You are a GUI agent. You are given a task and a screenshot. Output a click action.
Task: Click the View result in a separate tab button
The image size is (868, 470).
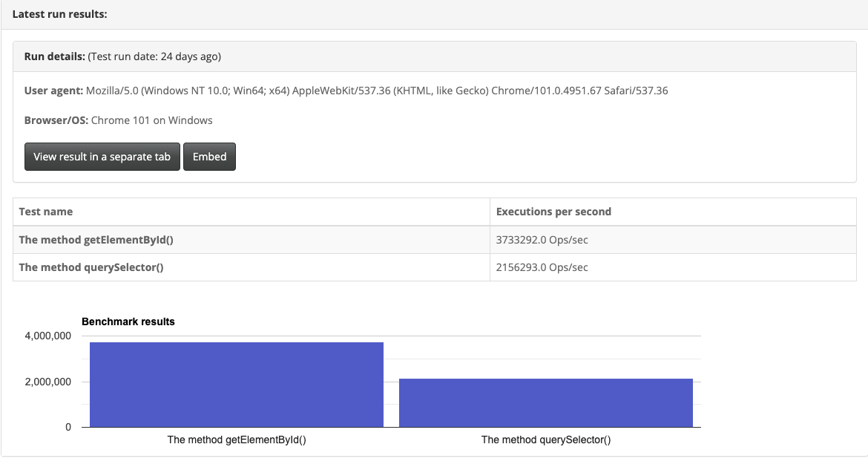click(102, 157)
